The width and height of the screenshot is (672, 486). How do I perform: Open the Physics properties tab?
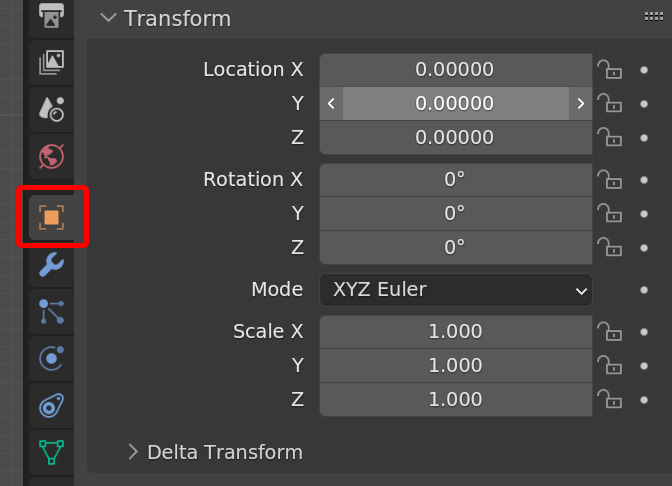tap(51, 358)
